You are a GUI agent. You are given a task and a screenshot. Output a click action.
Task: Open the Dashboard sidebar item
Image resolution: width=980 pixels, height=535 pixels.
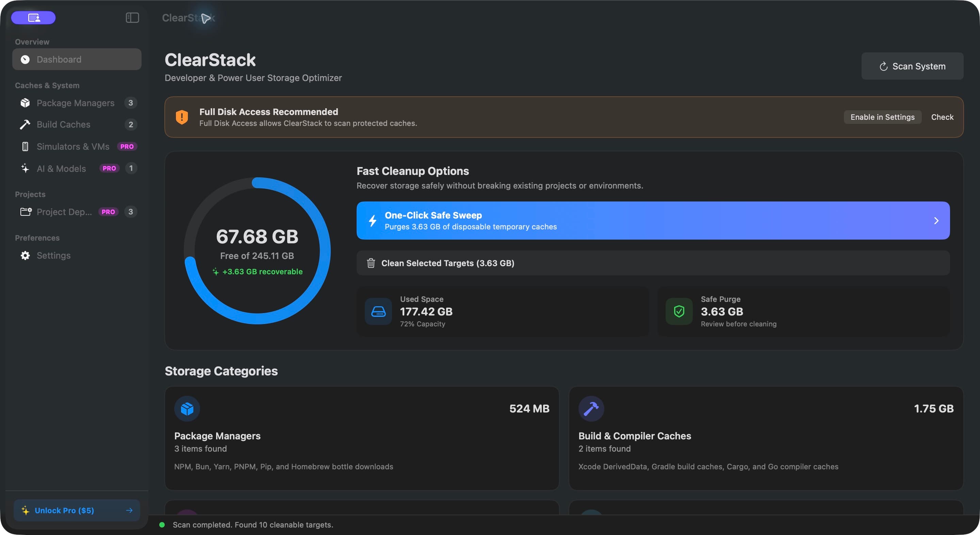tap(77, 59)
